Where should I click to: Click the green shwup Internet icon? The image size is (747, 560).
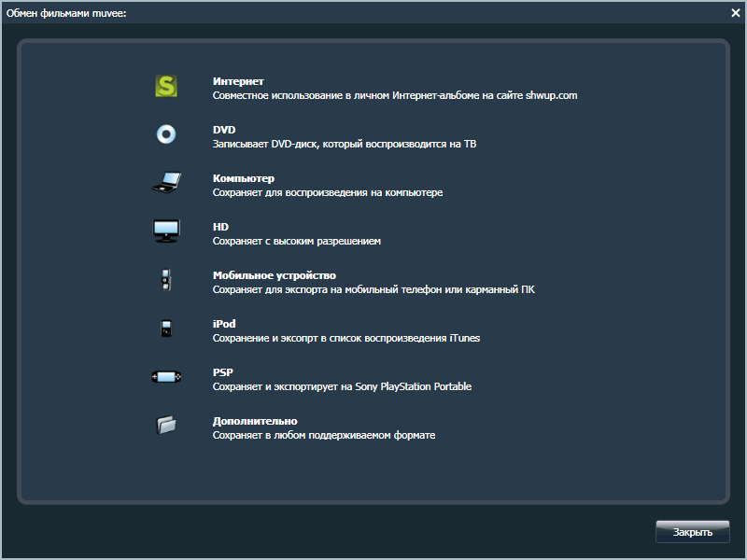click(x=165, y=87)
